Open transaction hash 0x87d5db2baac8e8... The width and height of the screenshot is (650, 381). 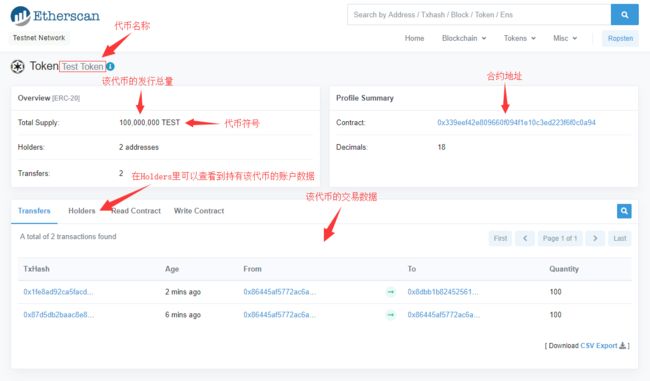(58, 315)
